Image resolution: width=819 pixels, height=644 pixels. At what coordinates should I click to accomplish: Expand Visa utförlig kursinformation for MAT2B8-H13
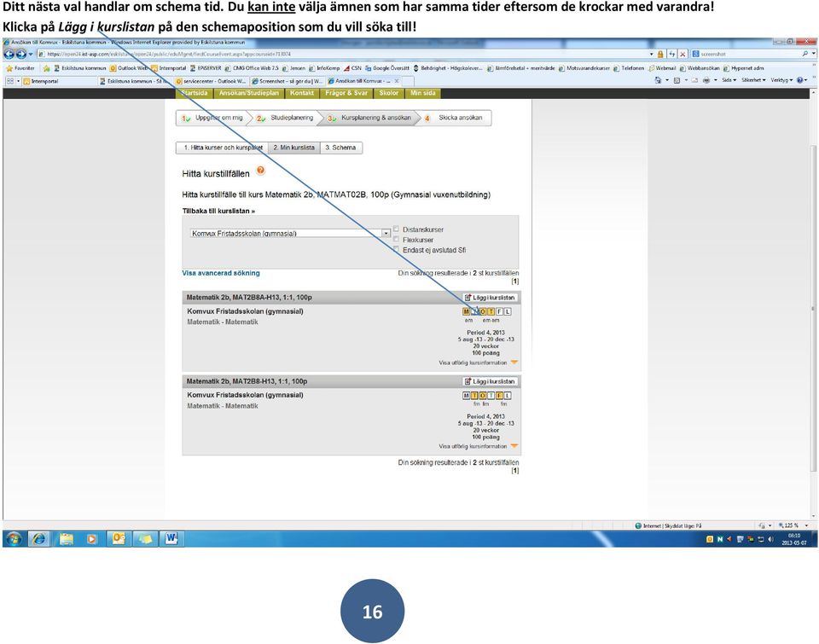478,447
